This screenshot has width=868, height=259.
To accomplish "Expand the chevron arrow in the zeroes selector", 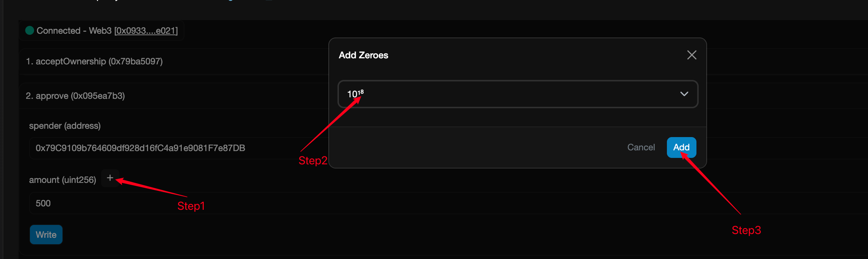I will click(x=684, y=94).
